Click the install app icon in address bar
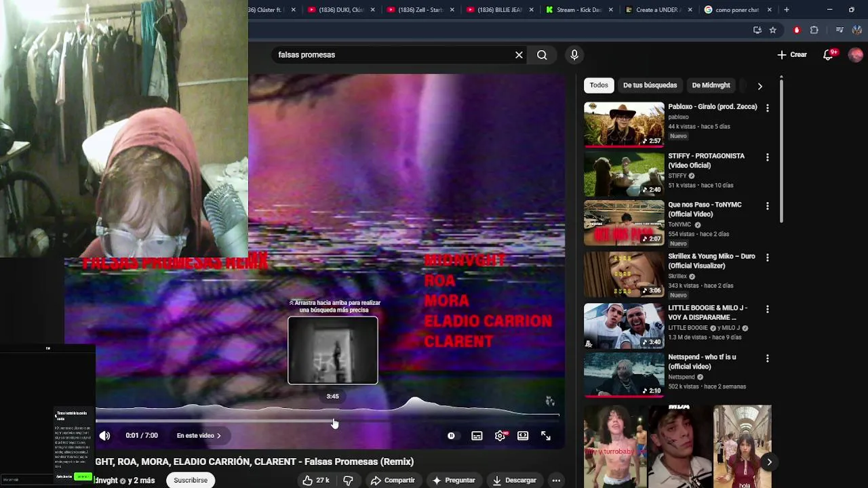Image resolution: width=868 pixels, height=488 pixels. click(x=757, y=30)
